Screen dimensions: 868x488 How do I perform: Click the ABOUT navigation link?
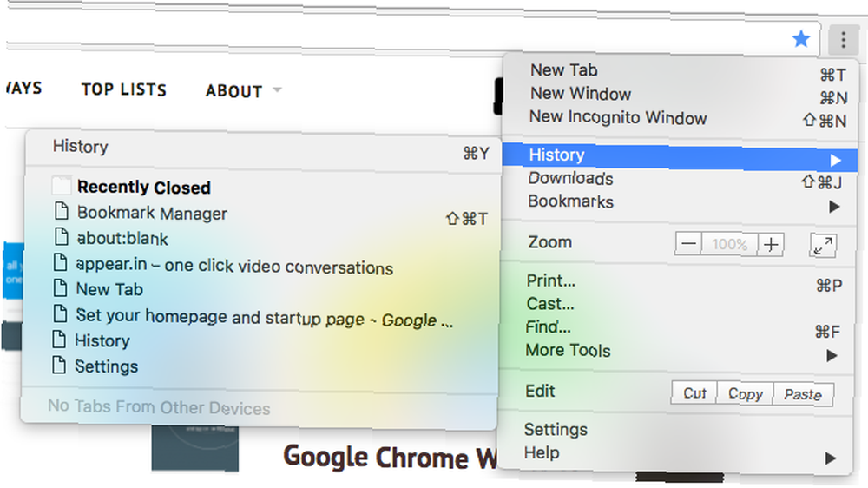pyautogui.click(x=234, y=91)
